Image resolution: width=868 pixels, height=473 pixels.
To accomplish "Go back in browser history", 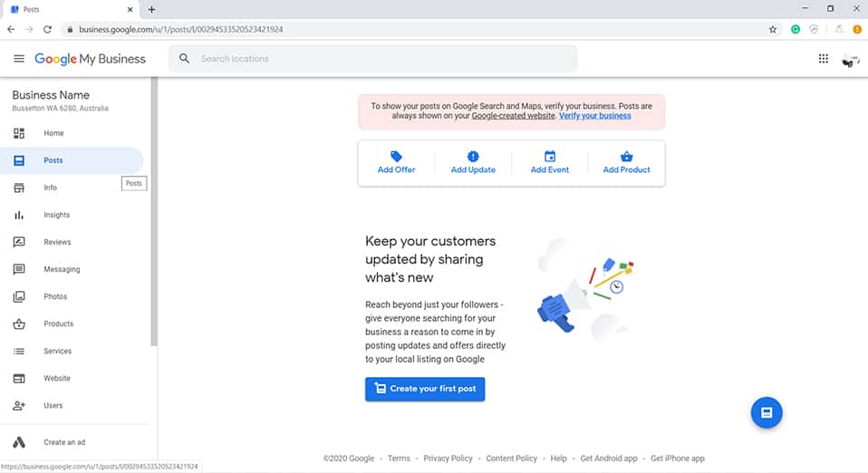I will 11,29.
